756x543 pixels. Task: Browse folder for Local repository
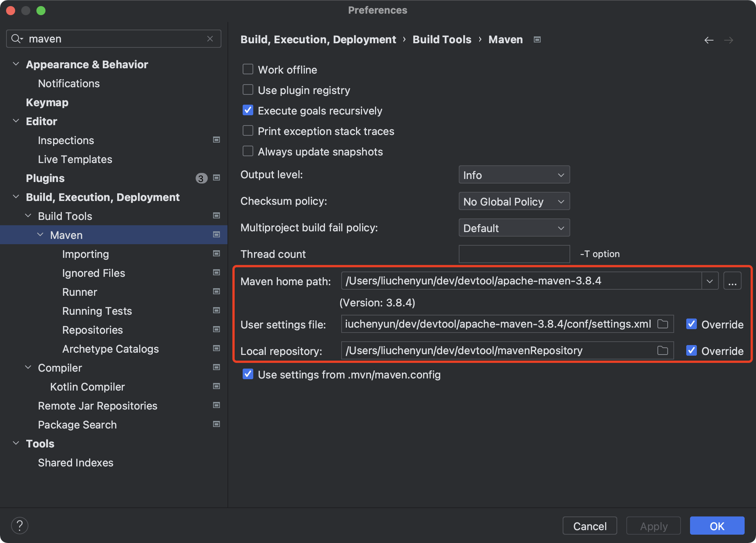pos(662,350)
